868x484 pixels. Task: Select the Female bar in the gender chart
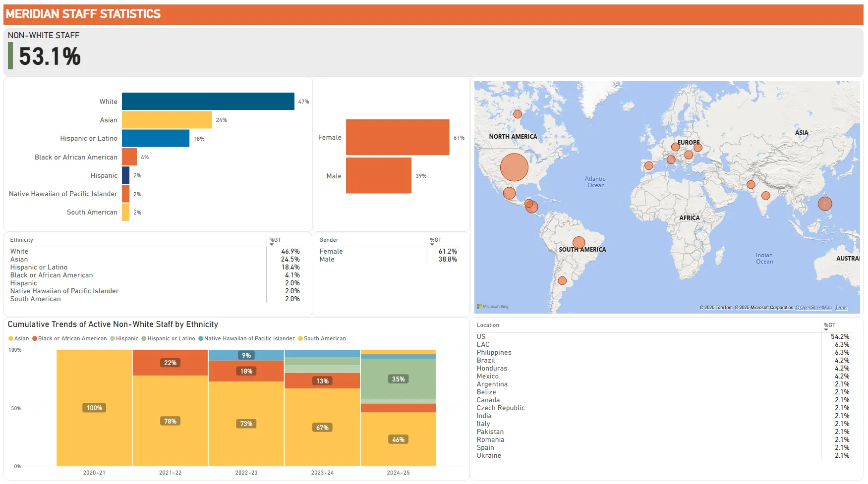point(397,137)
